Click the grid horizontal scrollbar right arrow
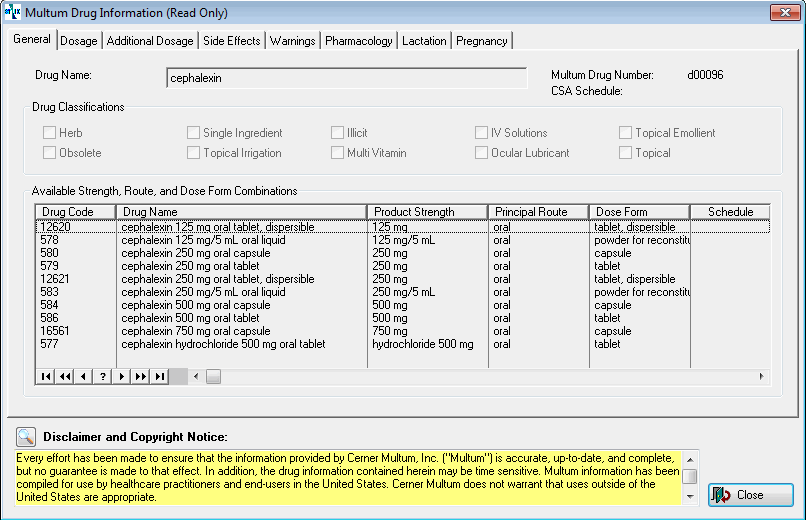Viewport: 806px width, 520px height. [761, 377]
